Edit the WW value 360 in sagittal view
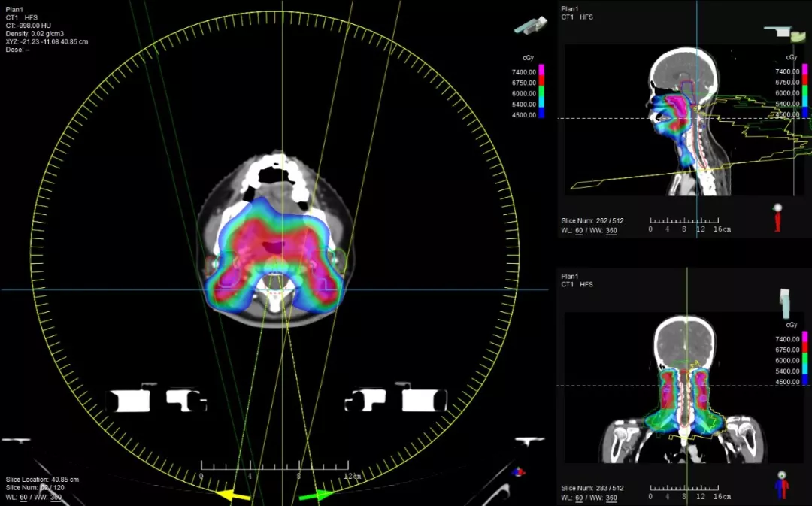Image resolution: width=812 pixels, height=506 pixels. click(x=611, y=230)
